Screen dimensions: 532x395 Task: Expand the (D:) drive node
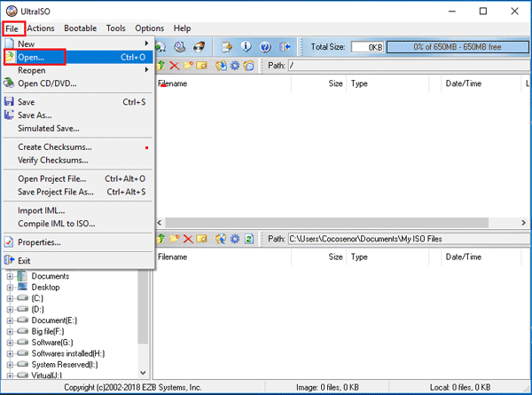click(x=10, y=310)
